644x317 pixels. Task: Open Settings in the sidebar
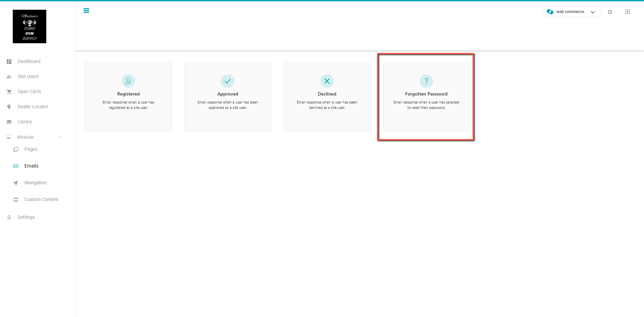pyautogui.click(x=26, y=217)
